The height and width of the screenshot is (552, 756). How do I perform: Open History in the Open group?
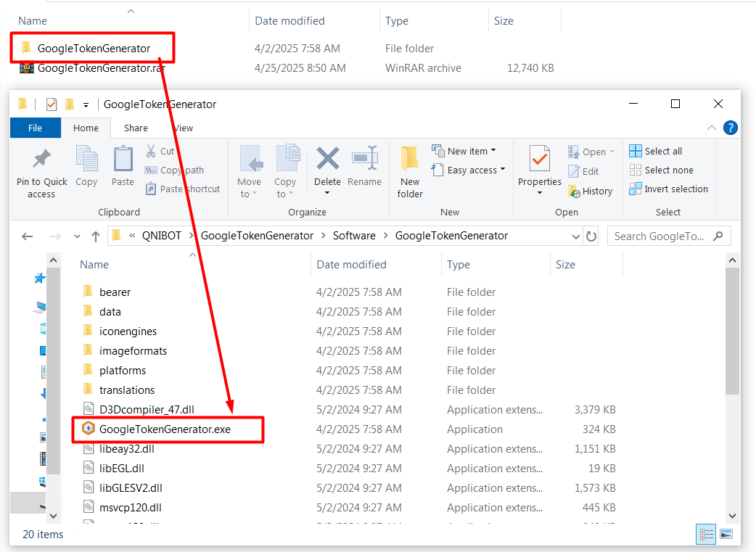pos(591,191)
